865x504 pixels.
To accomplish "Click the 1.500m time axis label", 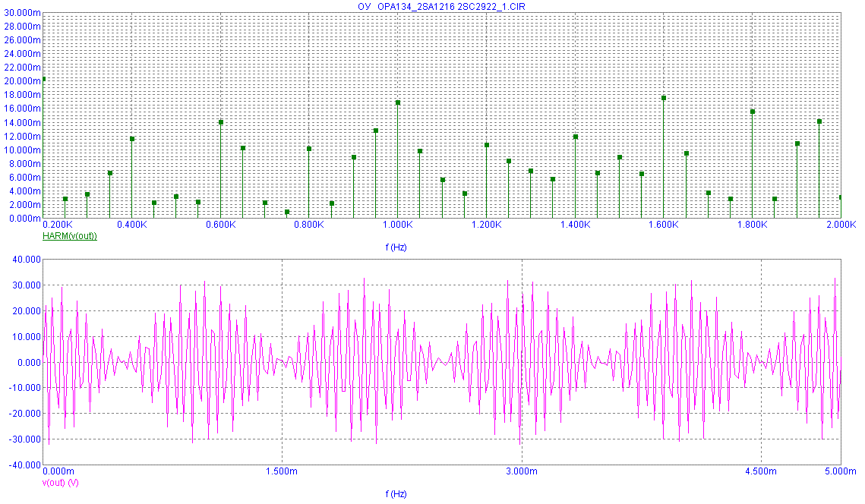I will [282, 471].
